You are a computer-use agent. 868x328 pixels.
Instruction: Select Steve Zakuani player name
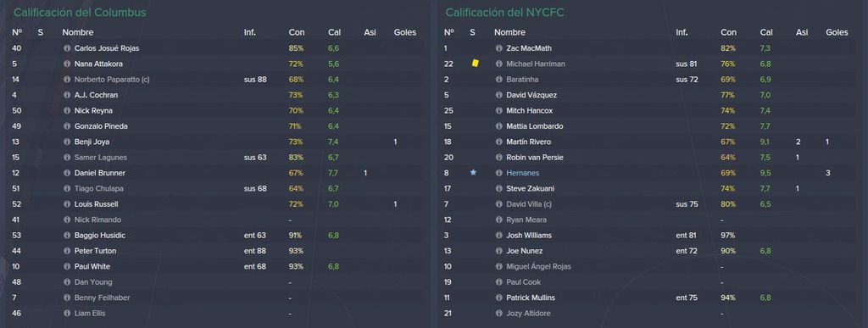[x=531, y=189]
